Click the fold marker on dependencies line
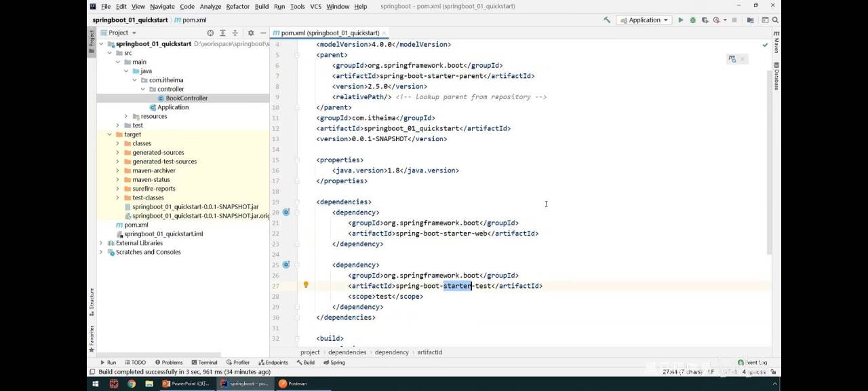The width and height of the screenshot is (868, 391). (x=297, y=202)
